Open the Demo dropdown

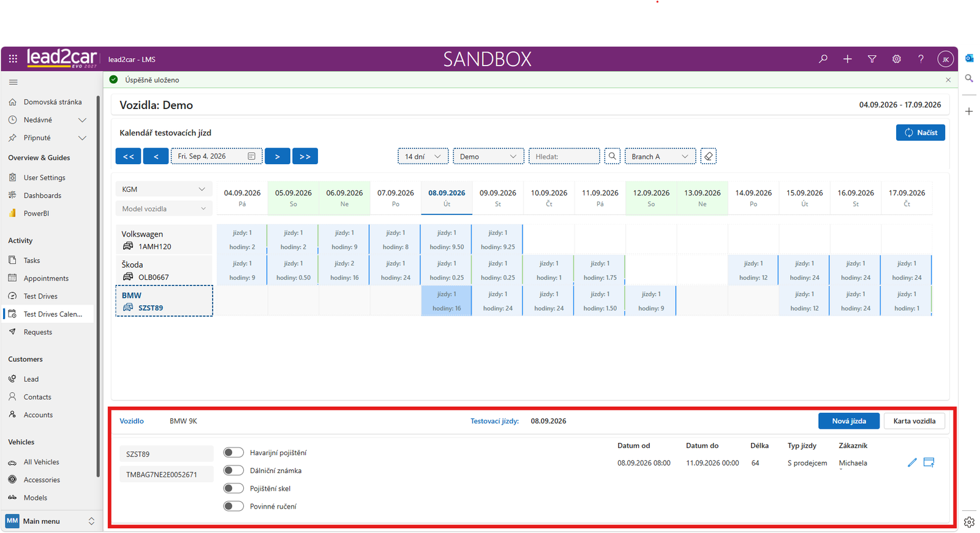[488, 156]
